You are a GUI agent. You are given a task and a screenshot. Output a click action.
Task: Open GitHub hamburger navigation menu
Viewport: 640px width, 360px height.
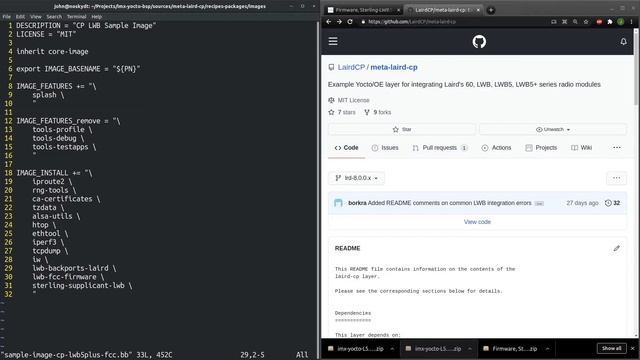[333, 41]
